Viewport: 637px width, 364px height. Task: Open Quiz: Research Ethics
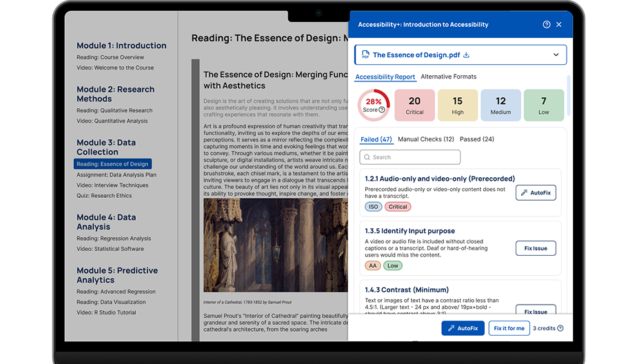point(104,196)
